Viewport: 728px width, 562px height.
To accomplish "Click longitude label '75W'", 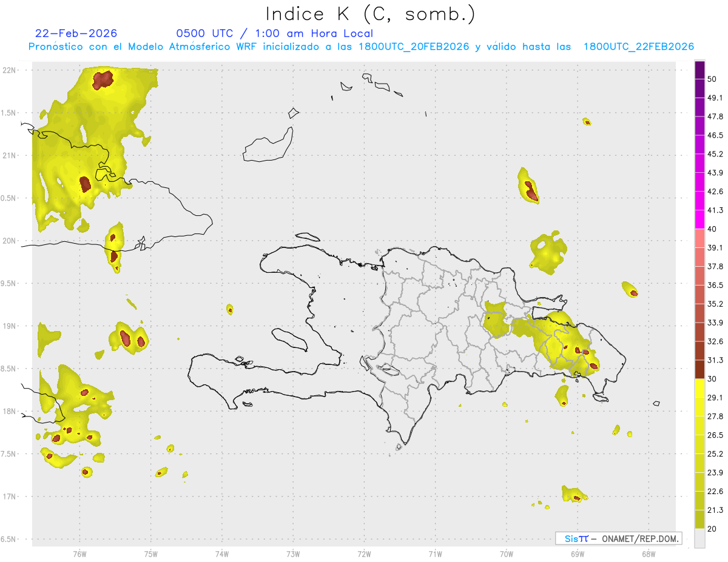I will [x=151, y=554].
